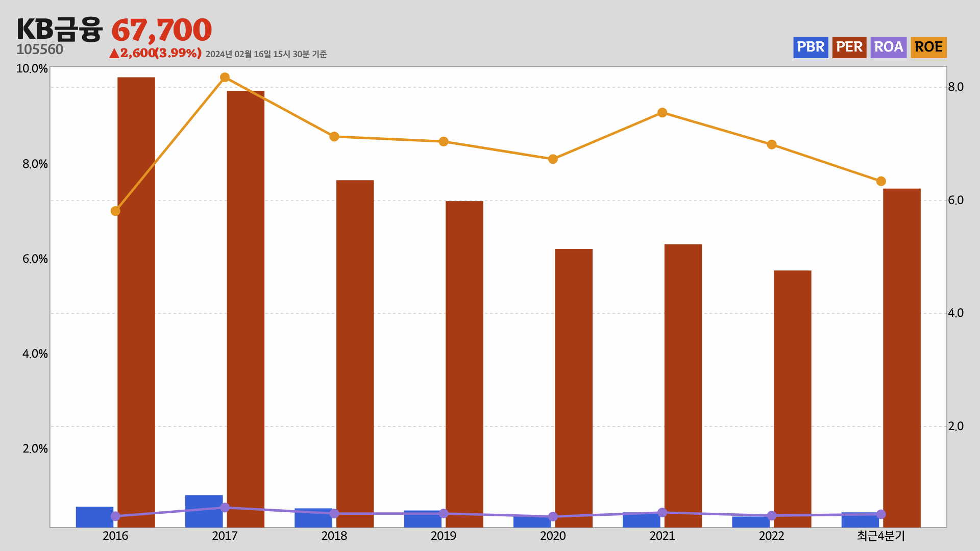Select the 2019 purple ROA data point
The width and height of the screenshot is (980, 551).
(444, 514)
